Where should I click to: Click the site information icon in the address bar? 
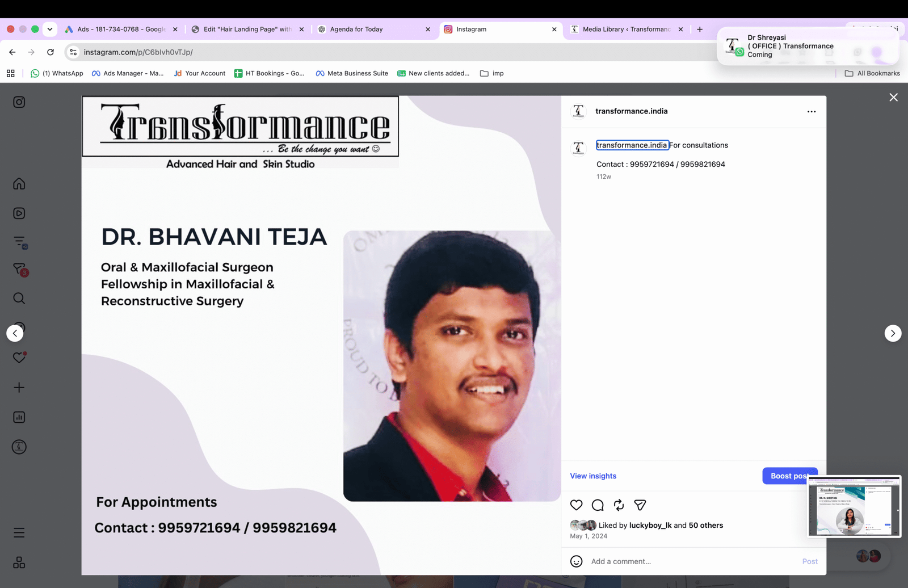[x=73, y=52]
